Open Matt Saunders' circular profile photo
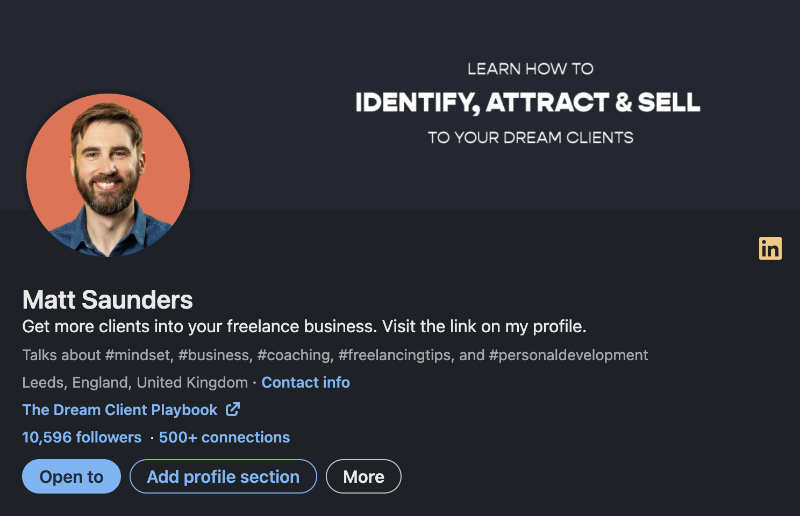This screenshot has width=800, height=516. click(108, 175)
